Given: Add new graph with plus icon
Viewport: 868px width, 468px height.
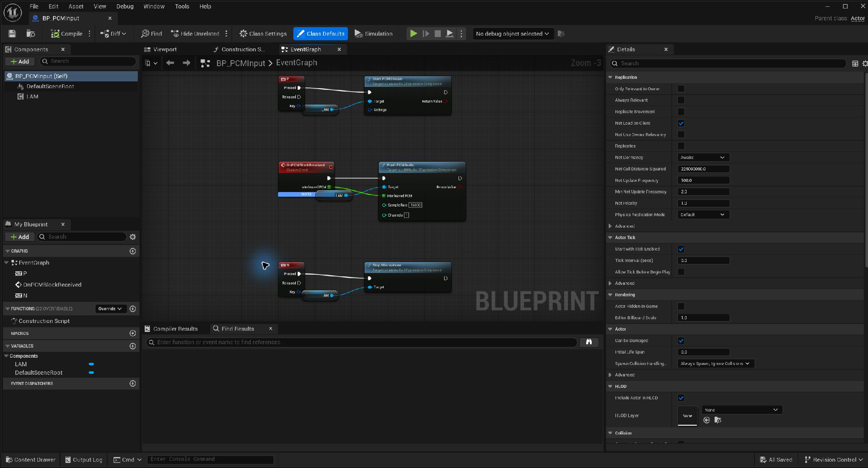Looking at the screenshot, I should (133, 251).
